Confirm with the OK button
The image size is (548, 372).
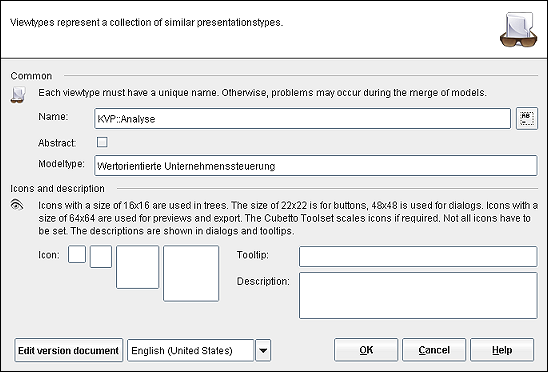point(366,350)
